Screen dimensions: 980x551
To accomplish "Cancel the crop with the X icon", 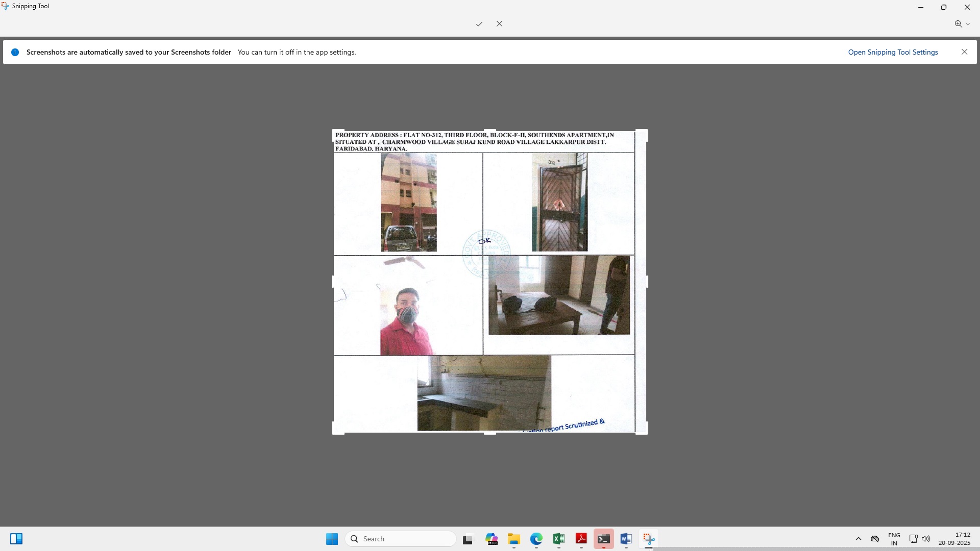I will [499, 24].
